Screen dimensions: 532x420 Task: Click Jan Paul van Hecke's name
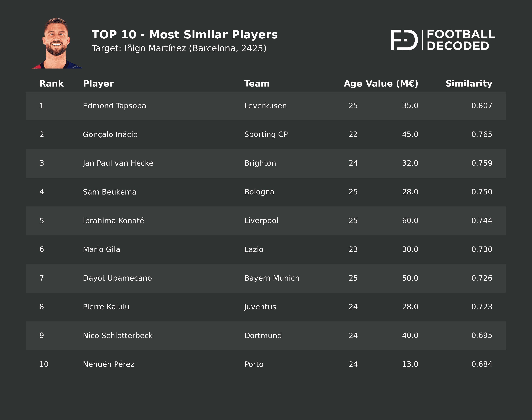point(118,163)
